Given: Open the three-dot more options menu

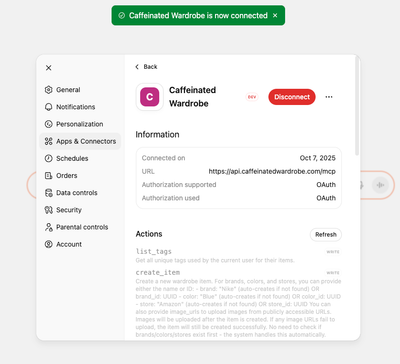Looking at the screenshot, I should [x=329, y=97].
